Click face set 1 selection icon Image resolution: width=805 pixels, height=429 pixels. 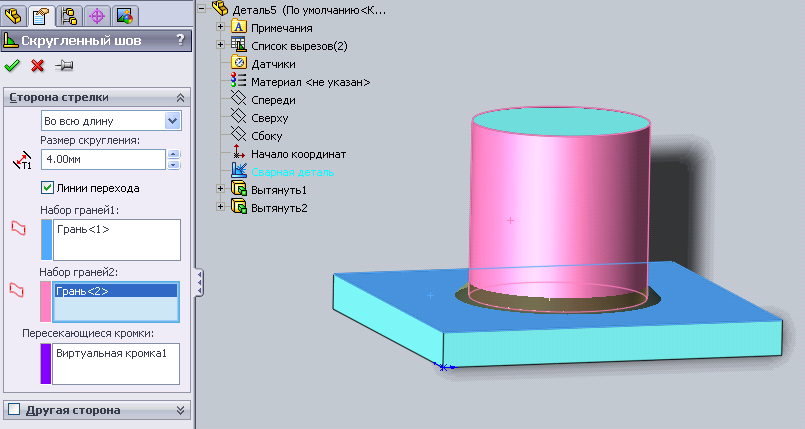click(18, 228)
